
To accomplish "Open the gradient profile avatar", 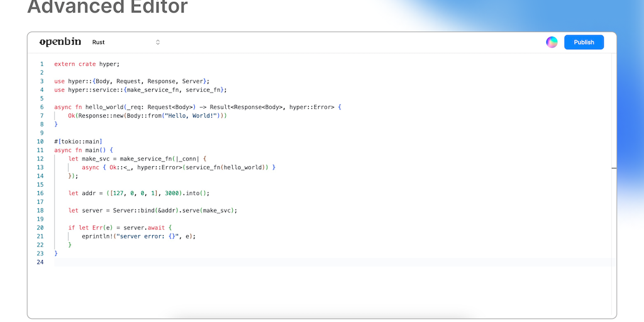I will (552, 42).
